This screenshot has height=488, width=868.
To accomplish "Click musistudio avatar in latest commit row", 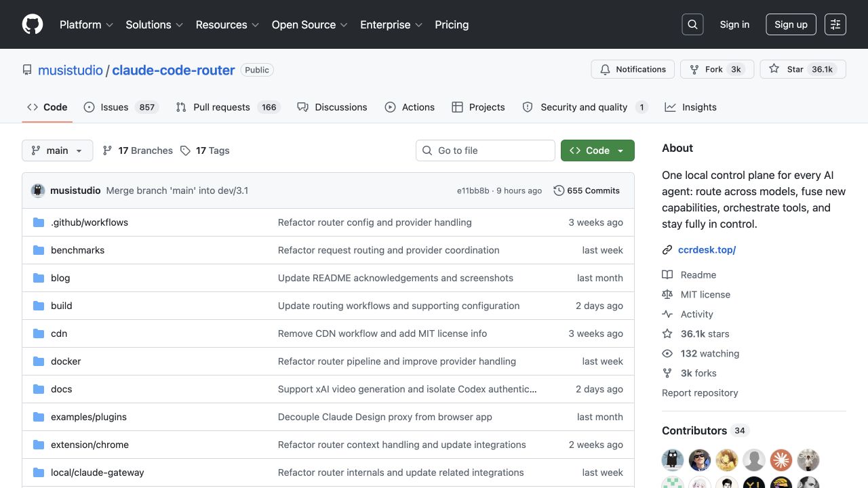I will (x=38, y=190).
